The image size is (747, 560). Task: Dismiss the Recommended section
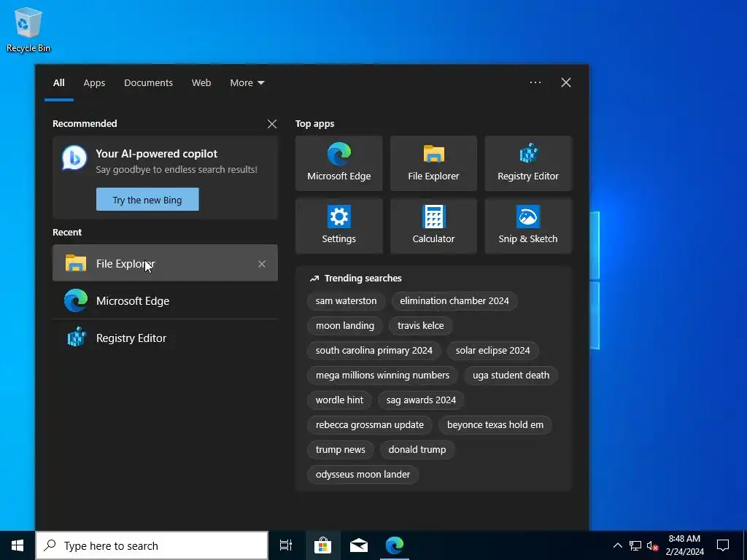pos(272,124)
